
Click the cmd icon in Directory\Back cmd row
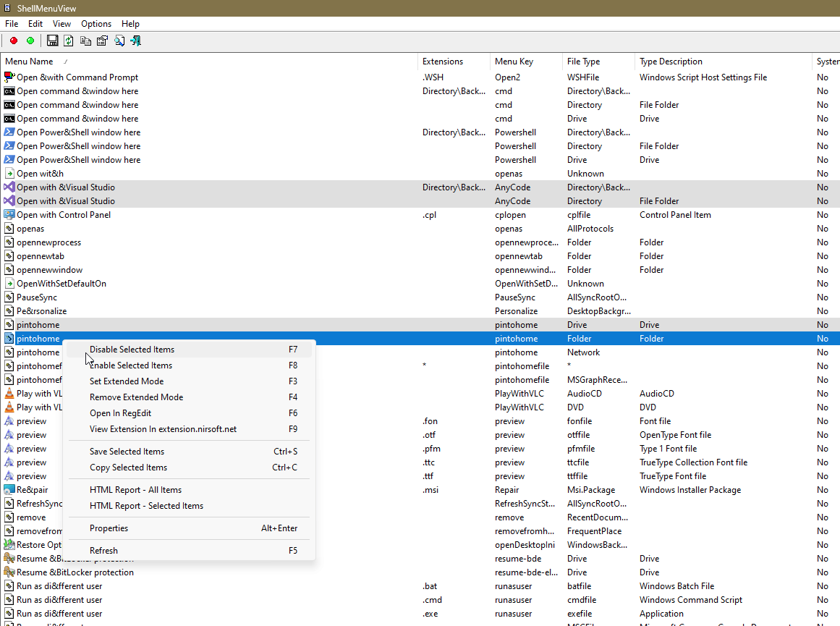click(9, 91)
